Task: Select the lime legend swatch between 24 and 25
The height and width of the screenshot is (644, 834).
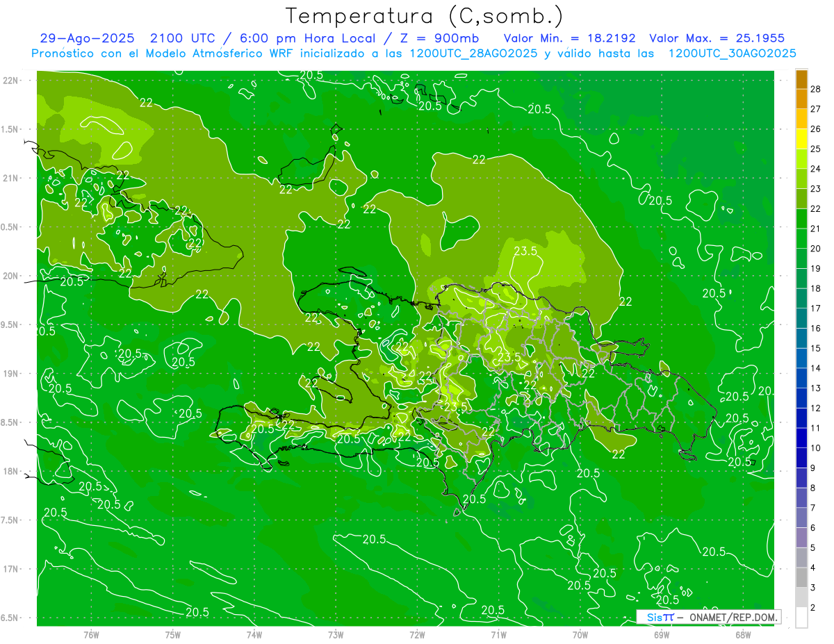Action: 802,158
